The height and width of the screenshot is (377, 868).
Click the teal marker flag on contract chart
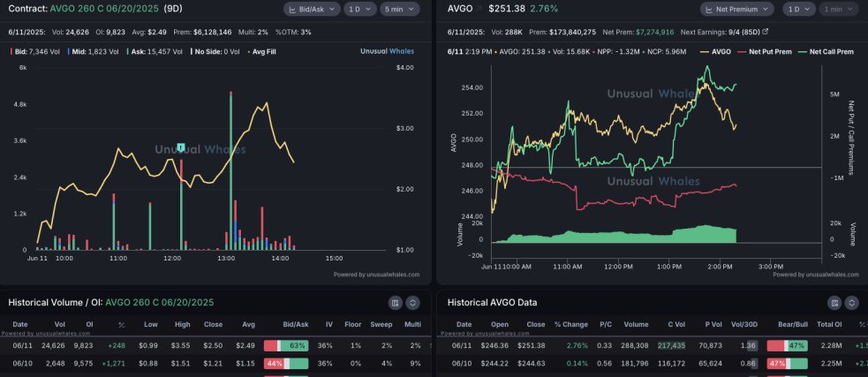click(180, 147)
